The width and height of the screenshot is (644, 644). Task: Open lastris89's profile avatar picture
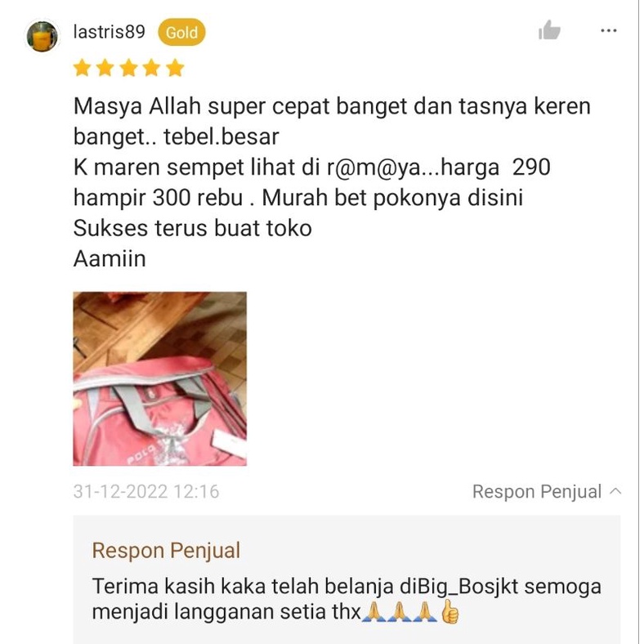pyautogui.click(x=42, y=36)
